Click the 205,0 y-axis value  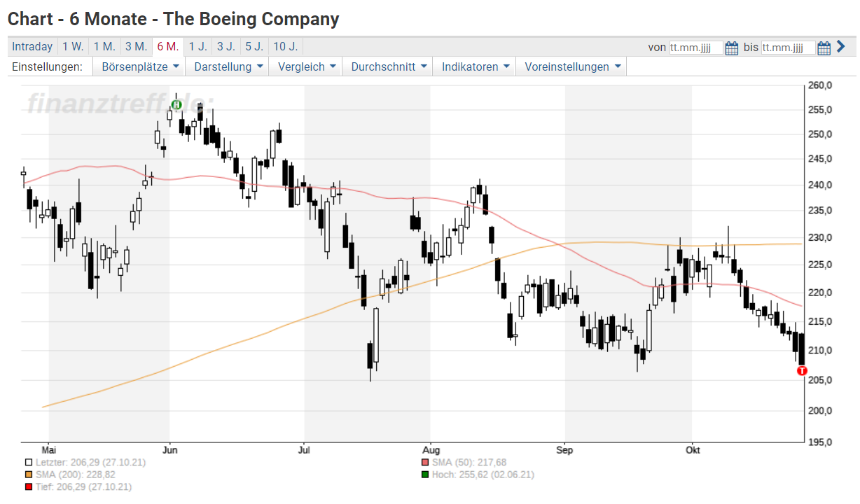[x=820, y=380]
